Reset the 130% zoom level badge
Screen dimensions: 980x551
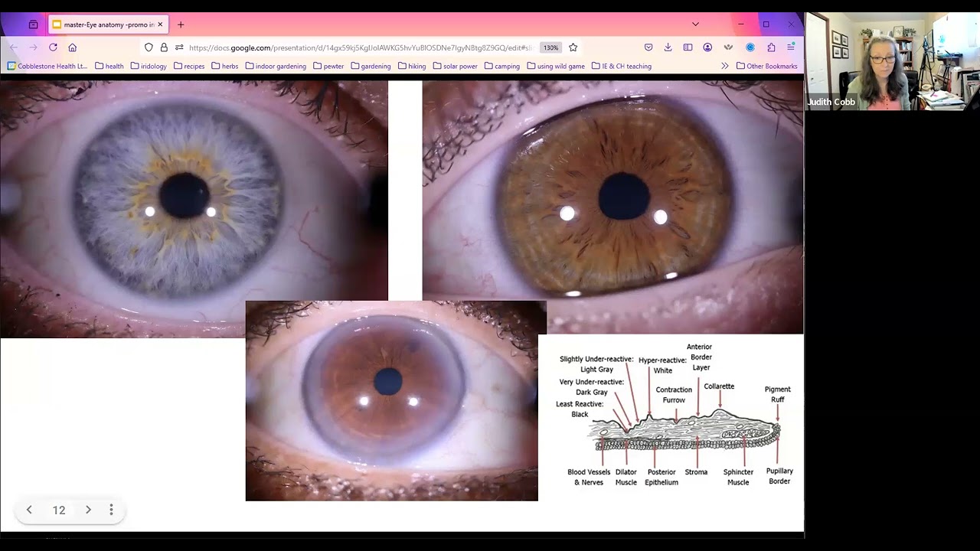click(x=550, y=47)
